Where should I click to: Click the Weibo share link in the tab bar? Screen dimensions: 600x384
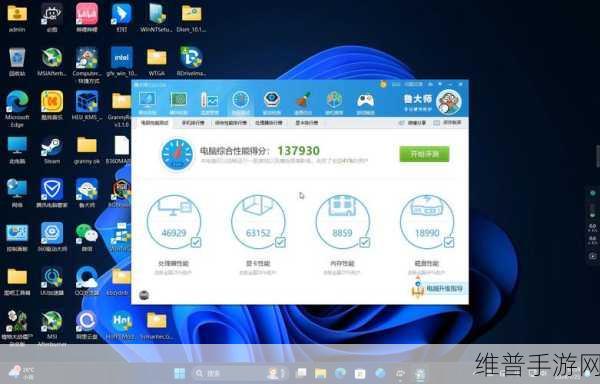tap(412, 123)
